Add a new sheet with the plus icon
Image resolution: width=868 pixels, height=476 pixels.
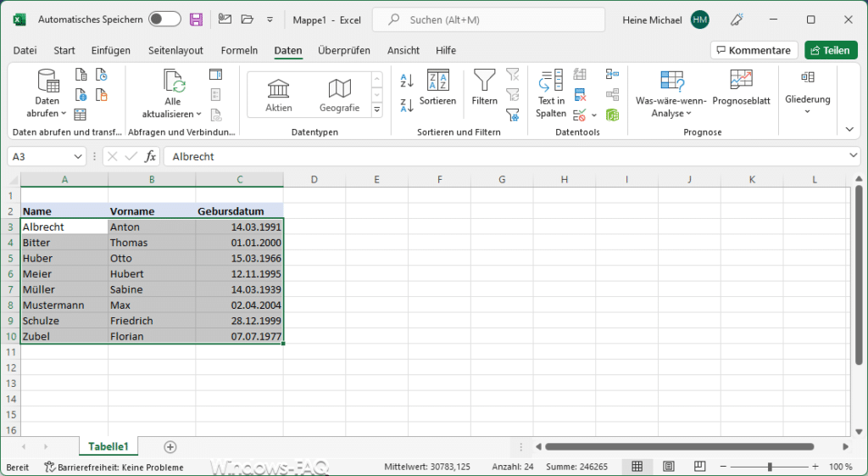click(x=170, y=446)
